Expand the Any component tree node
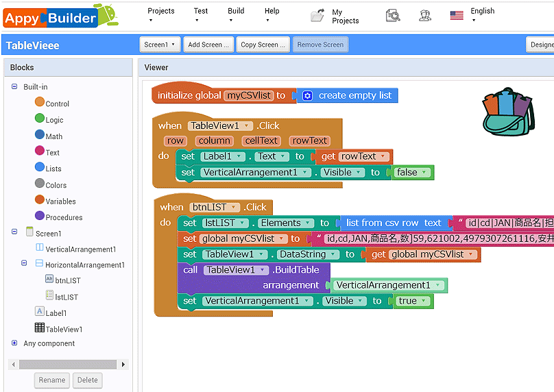Image resolution: width=554 pixels, height=392 pixels. 14,343
